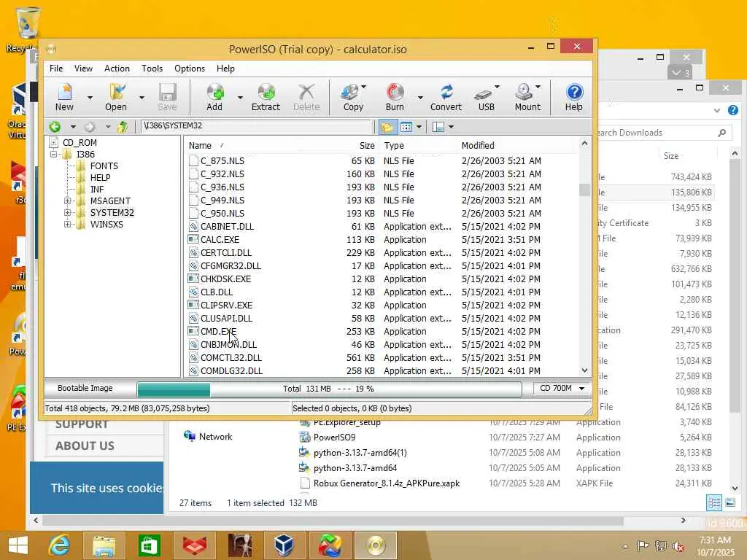
Task: Open dropdown arrow next to Burn
Action: coord(420,98)
